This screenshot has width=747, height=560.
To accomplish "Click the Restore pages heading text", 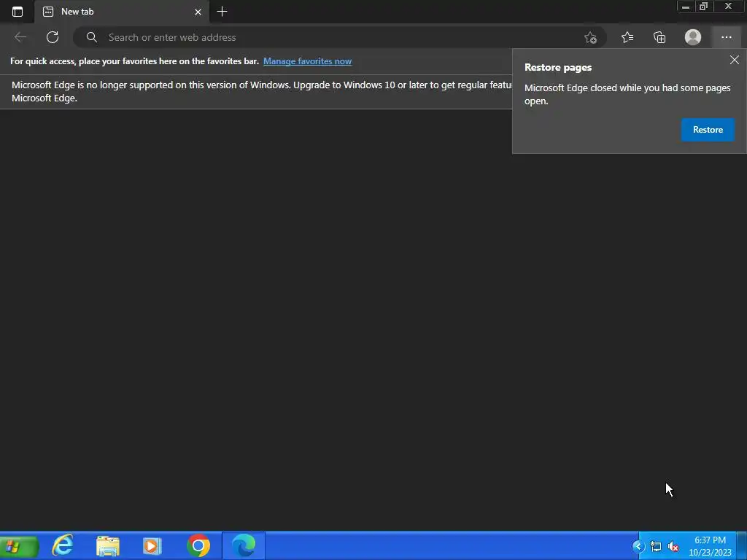I will [x=558, y=67].
